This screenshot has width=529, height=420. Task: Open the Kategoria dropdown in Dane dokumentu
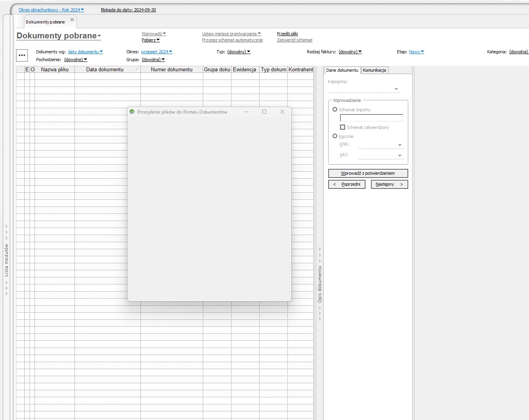click(x=396, y=89)
